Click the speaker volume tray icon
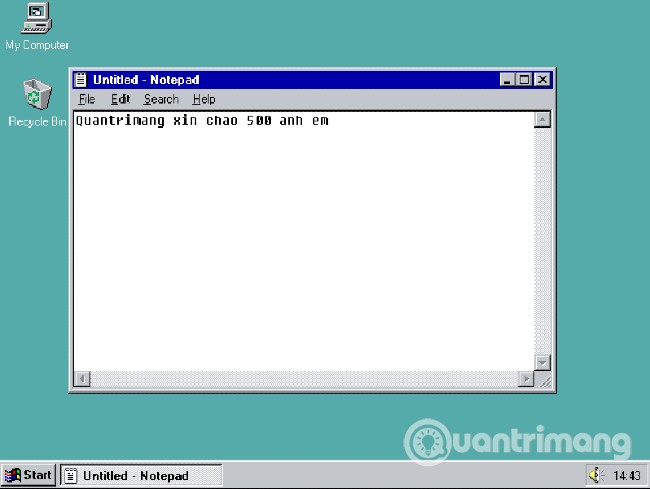 (595, 475)
